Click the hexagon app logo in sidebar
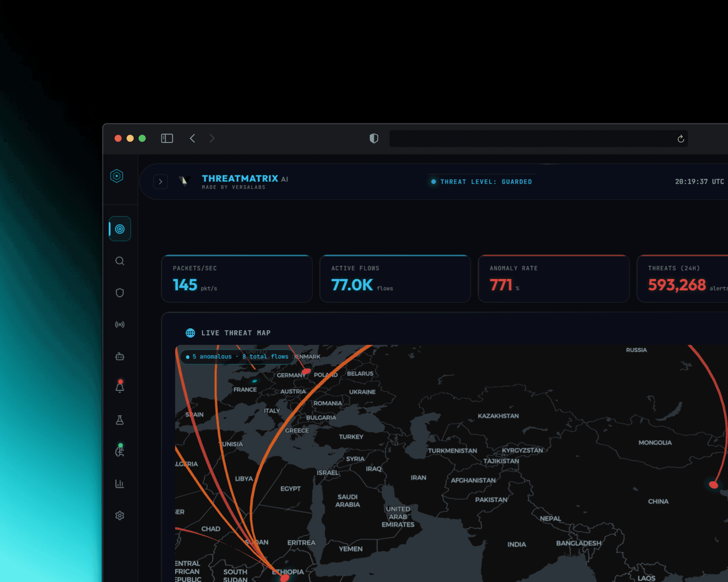This screenshot has width=728, height=582. pos(117,176)
